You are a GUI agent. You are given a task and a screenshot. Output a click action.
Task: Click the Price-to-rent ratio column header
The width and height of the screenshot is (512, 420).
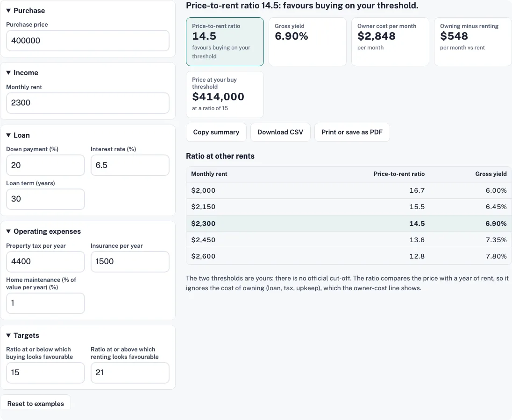click(399, 174)
